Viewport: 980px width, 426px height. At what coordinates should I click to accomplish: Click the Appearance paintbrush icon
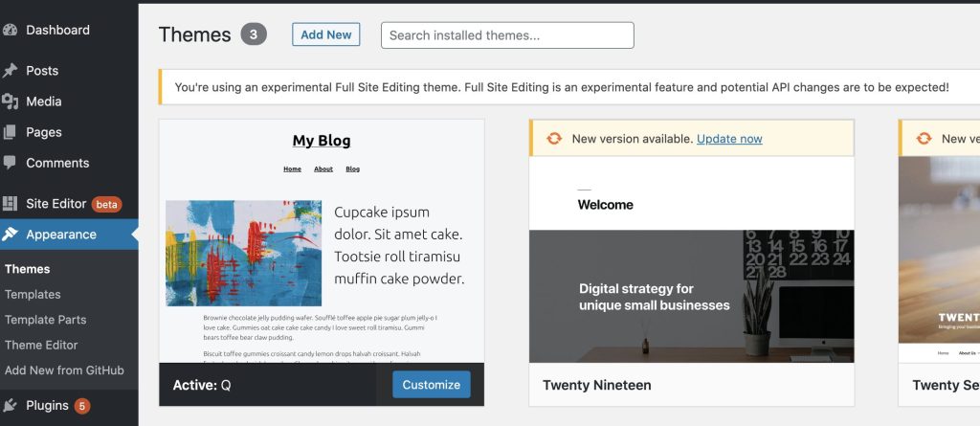click(11, 235)
